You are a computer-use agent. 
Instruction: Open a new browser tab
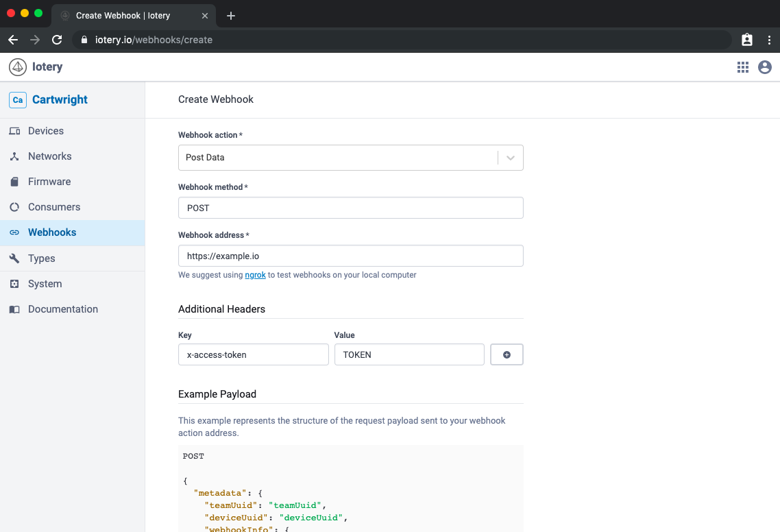pyautogui.click(x=231, y=16)
